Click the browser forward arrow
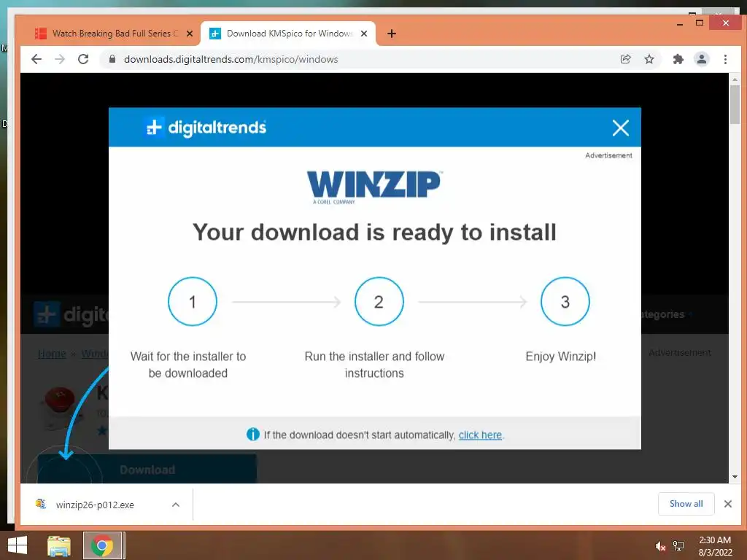The image size is (747, 560). point(60,59)
